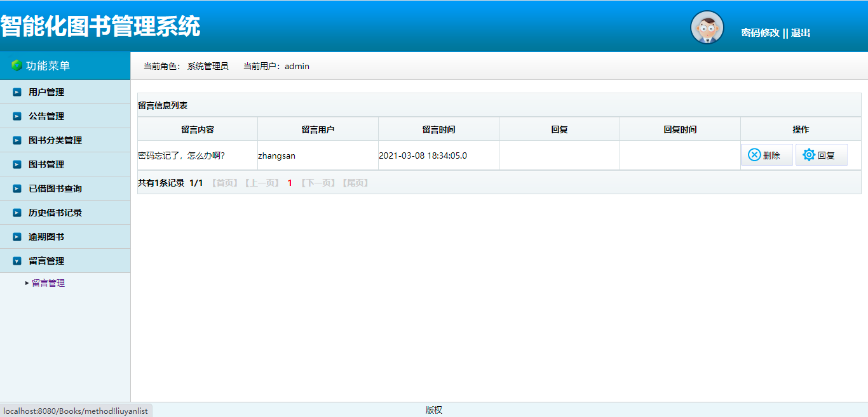Click the 留言时间 column header
Viewport: 868px width, 417px height.
click(438, 129)
